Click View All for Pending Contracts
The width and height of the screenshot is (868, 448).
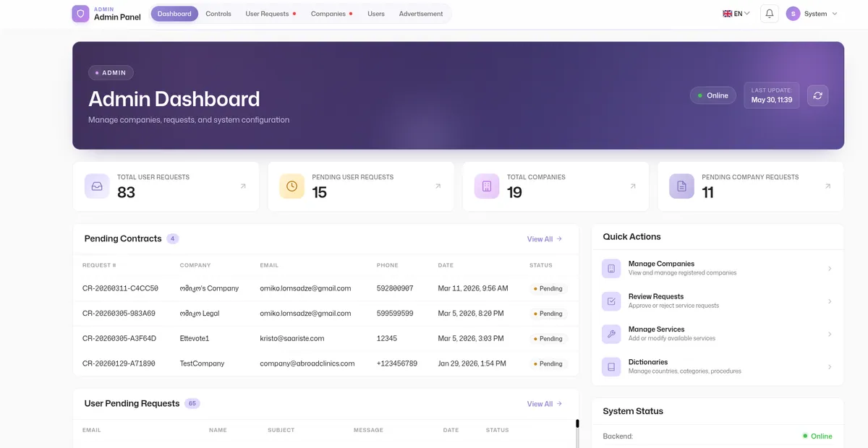[545, 239]
